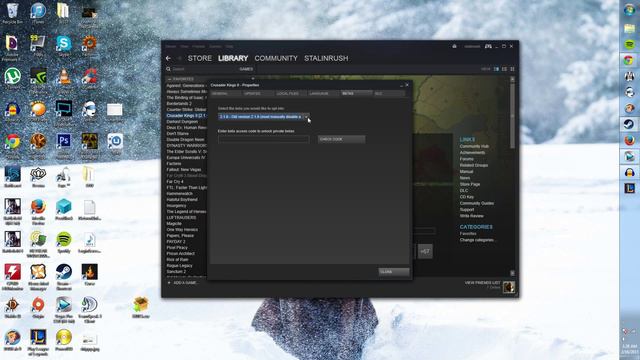Click the plus icon beside Add a Game
This screenshot has height=360, width=640.
point(169,283)
